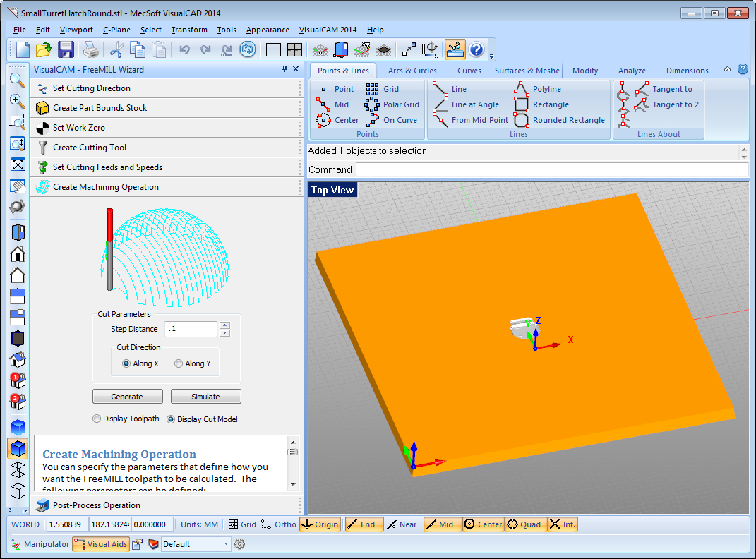Click the Tangent to 2 command

[667, 104]
